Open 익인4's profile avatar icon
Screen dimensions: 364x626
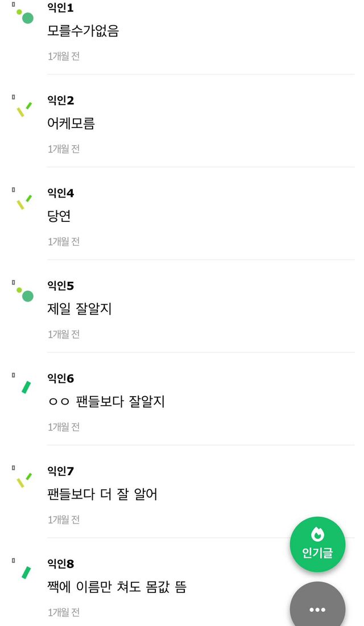coord(24,201)
